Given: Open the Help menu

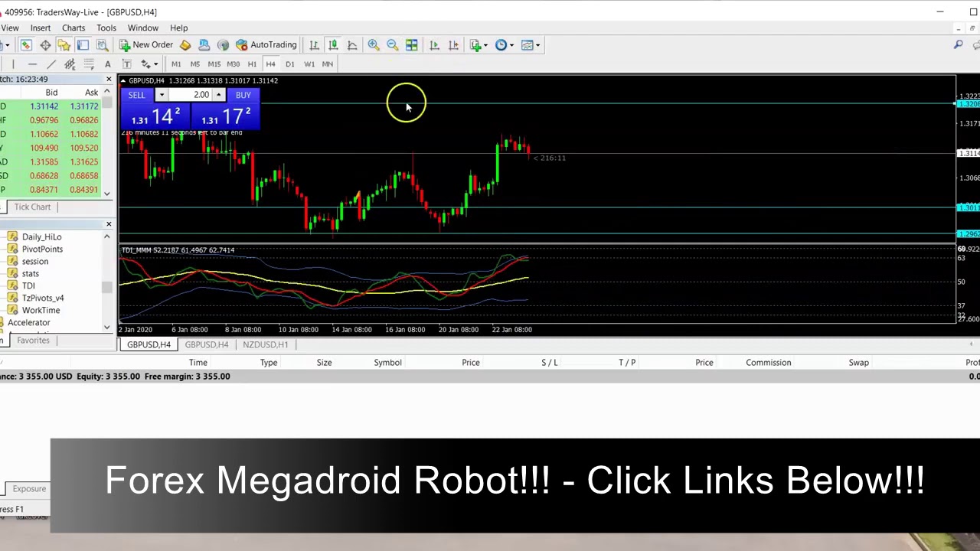Looking at the screenshot, I should click(x=178, y=28).
